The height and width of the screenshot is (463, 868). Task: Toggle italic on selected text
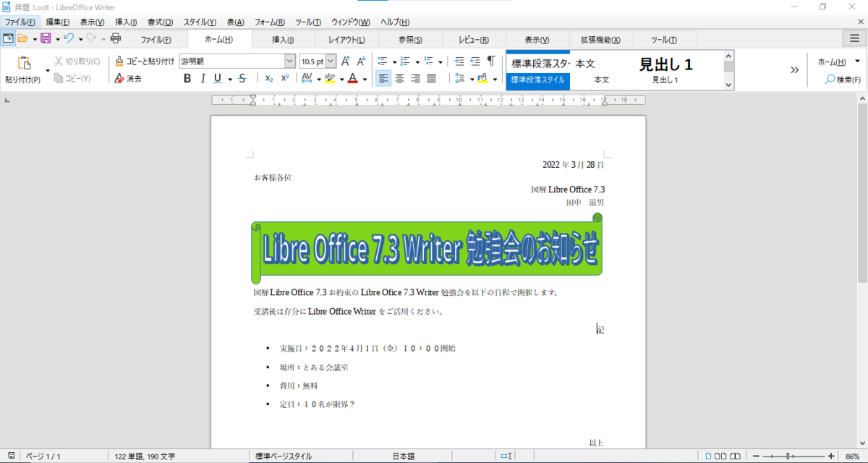coord(203,78)
